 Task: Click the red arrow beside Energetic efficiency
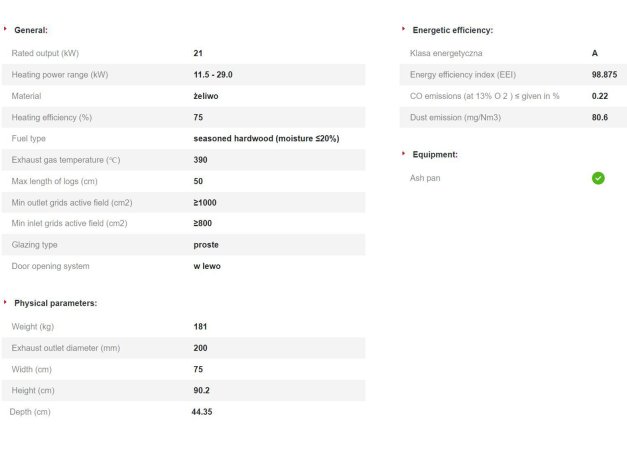point(403,29)
